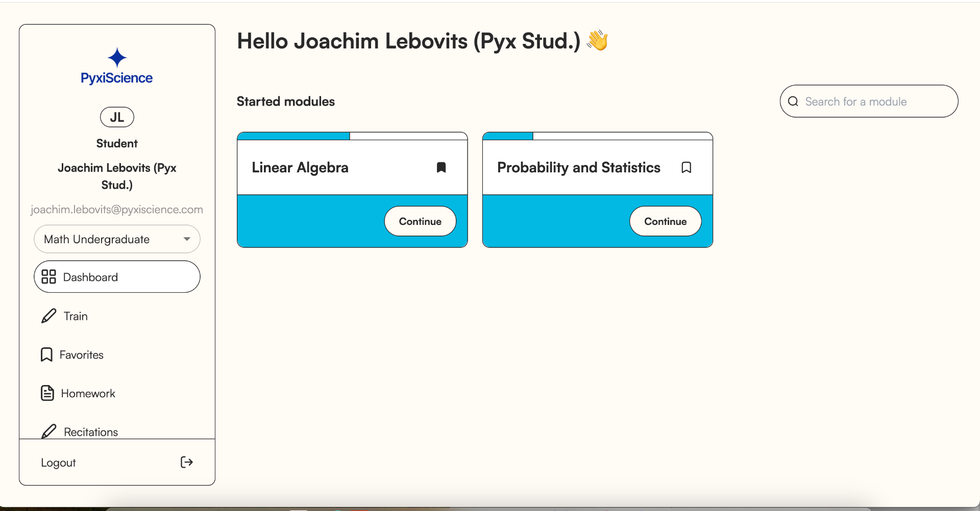Bookmark the Probability and Statistics module
This screenshot has width=980, height=511.
pyautogui.click(x=686, y=167)
